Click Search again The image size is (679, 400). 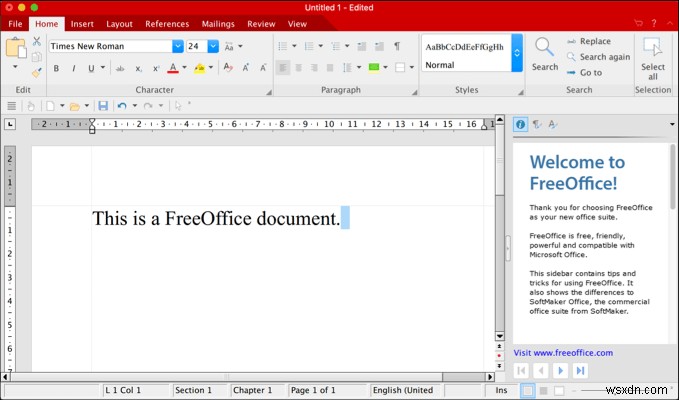[598, 57]
